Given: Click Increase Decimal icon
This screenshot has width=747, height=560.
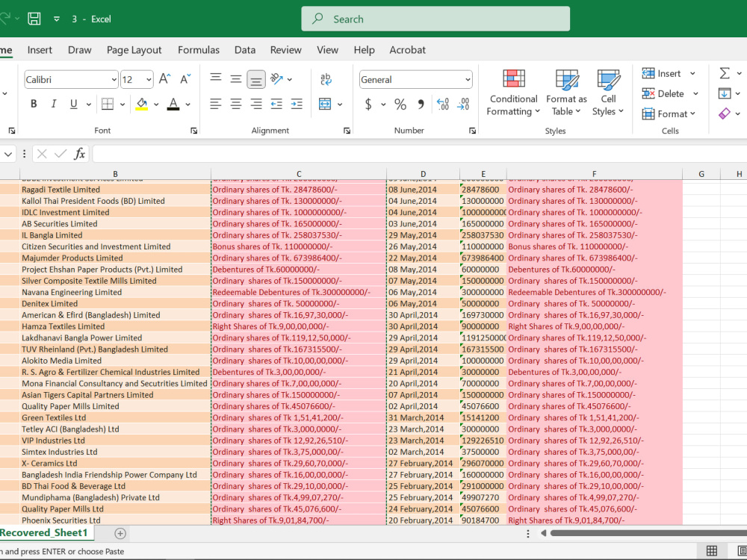Looking at the screenshot, I should pos(442,105).
